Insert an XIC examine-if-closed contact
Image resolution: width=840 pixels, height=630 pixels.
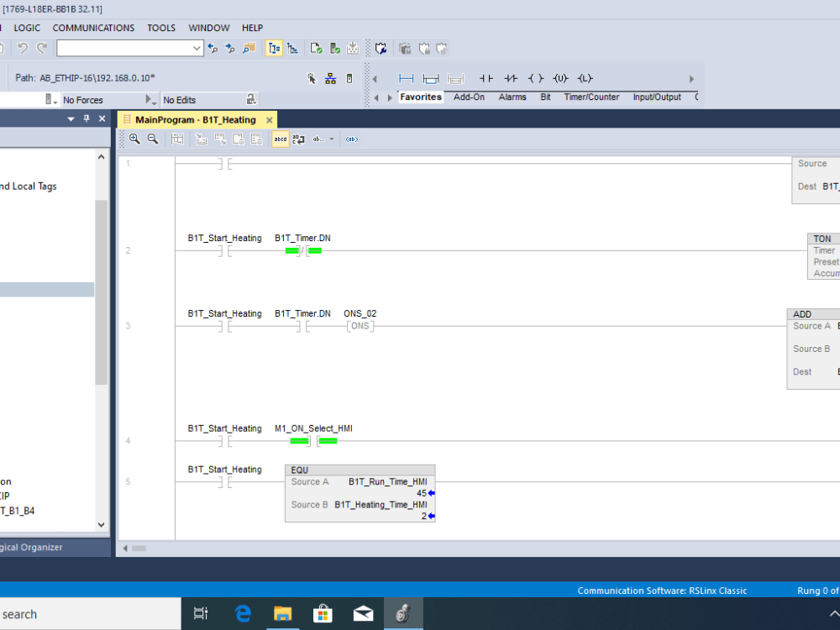[485, 78]
